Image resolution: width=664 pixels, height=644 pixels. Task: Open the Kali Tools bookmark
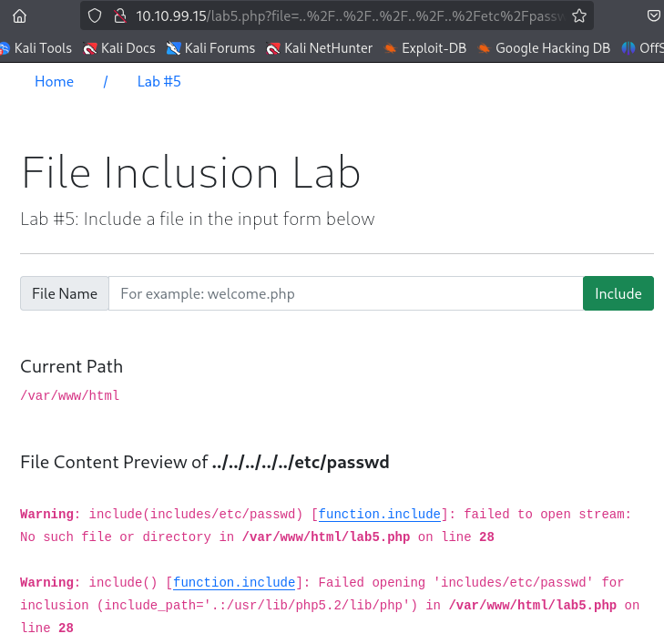[36, 48]
